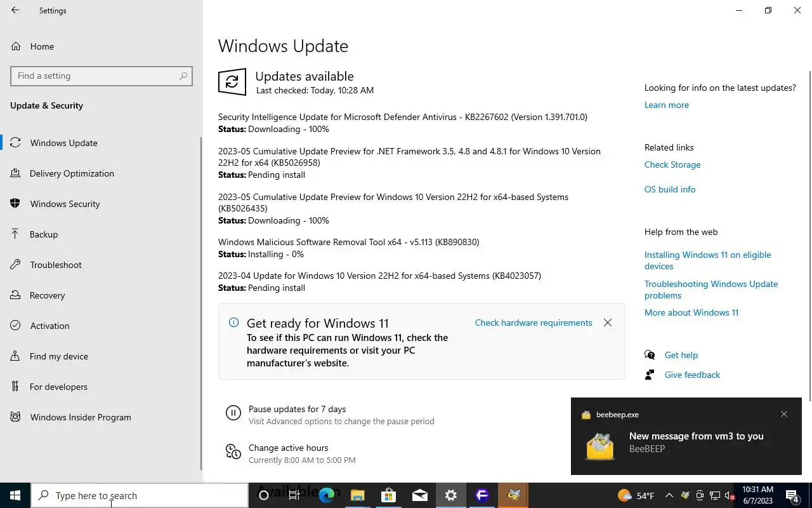The image size is (812, 508).
Task: Click the KB2267602 Security Intelligence Update entry
Action: click(x=403, y=123)
